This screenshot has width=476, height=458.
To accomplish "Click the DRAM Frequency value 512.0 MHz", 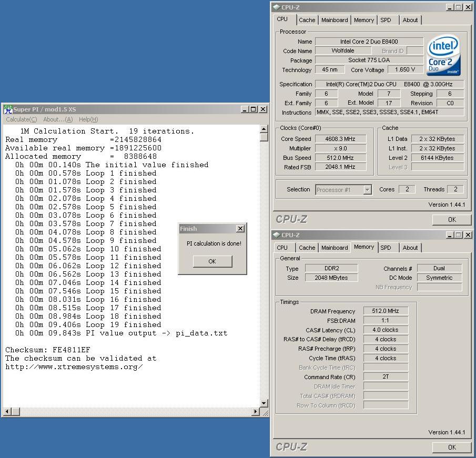I will pyautogui.click(x=386, y=311).
